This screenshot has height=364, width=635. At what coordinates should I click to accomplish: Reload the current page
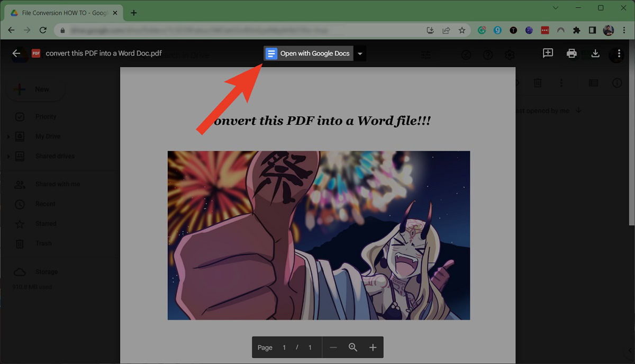tap(43, 30)
